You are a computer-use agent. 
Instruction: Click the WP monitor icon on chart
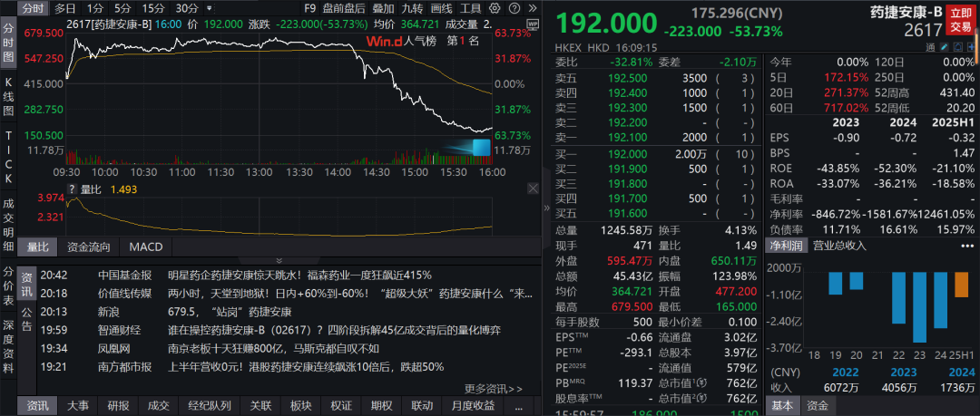(534, 24)
